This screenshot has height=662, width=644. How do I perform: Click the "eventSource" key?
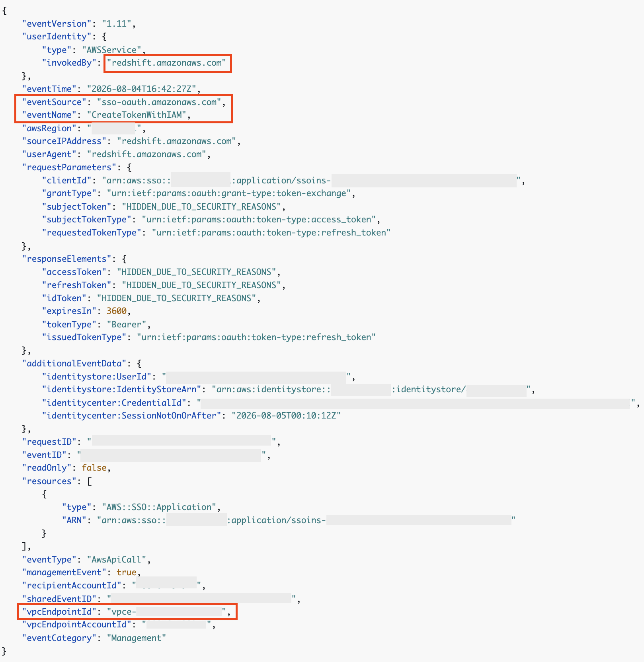click(x=54, y=102)
